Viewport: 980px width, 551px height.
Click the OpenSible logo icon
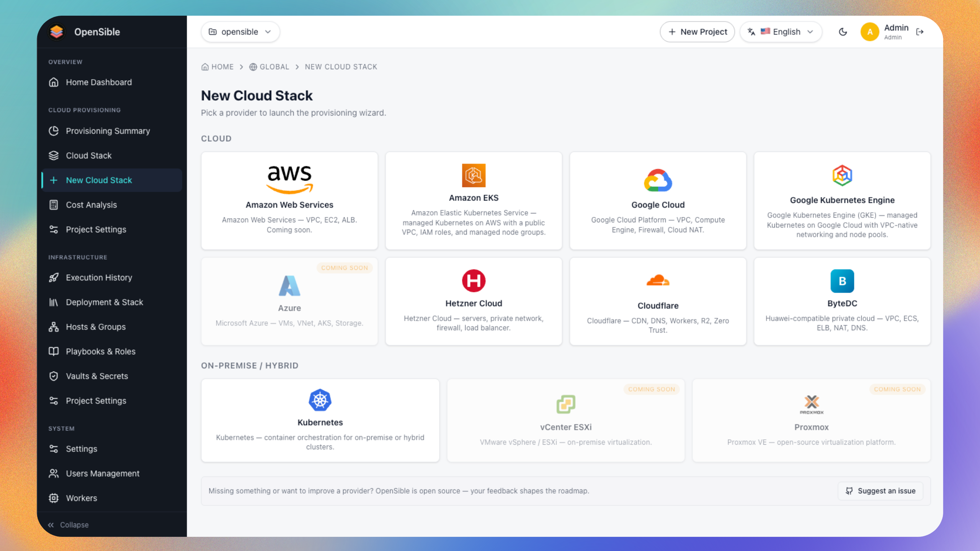(x=57, y=32)
